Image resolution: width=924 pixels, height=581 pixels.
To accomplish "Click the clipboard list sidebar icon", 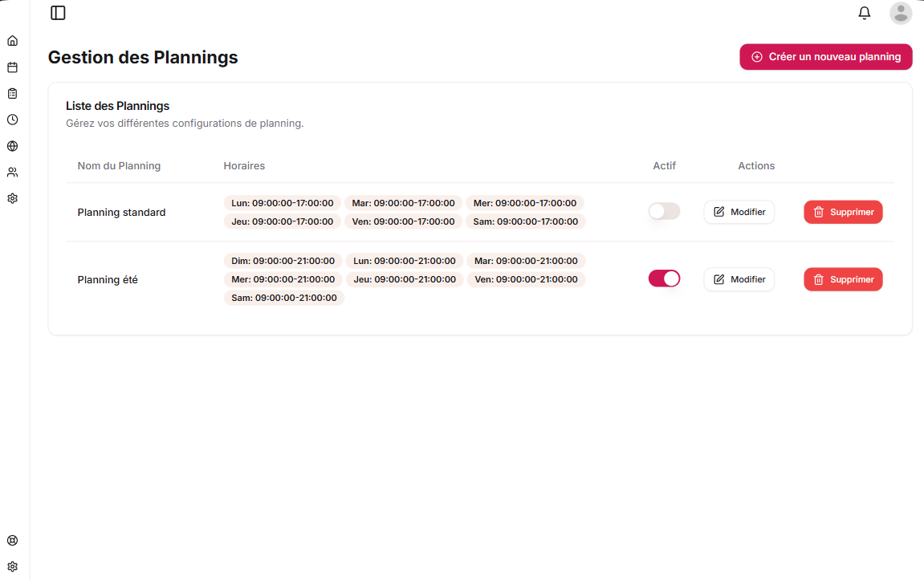I will click(12, 94).
